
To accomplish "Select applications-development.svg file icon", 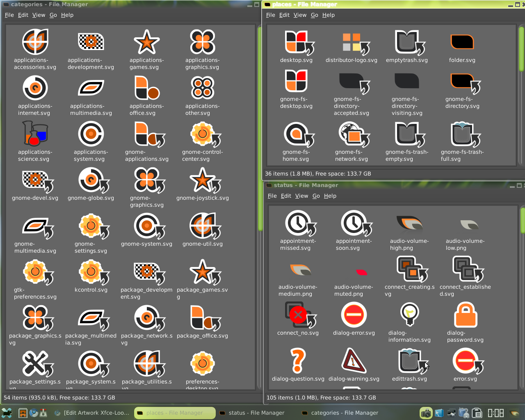I will tap(91, 42).
